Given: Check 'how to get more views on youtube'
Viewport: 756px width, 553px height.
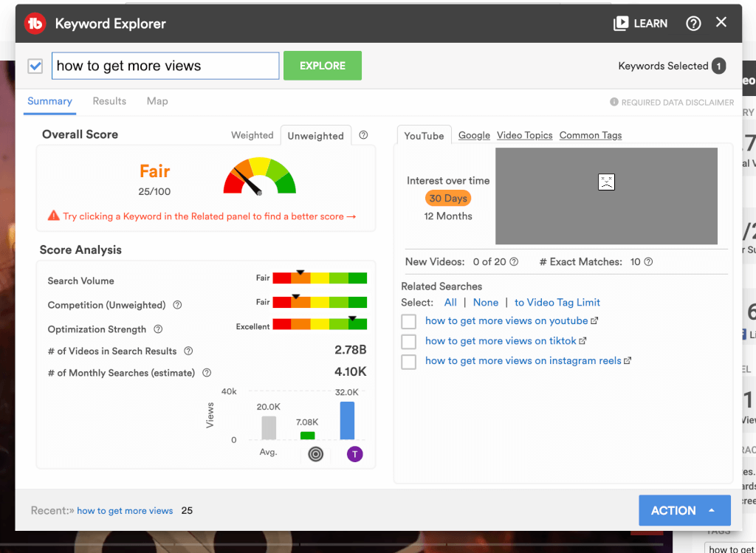Looking at the screenshot, I should click(x=409, y=322).
